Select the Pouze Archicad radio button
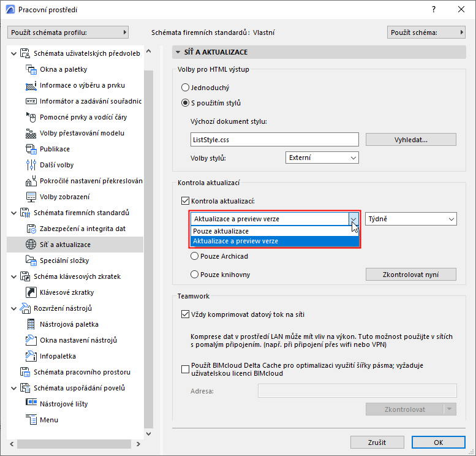This screenshot has height=456, width=476. point(194,256)
